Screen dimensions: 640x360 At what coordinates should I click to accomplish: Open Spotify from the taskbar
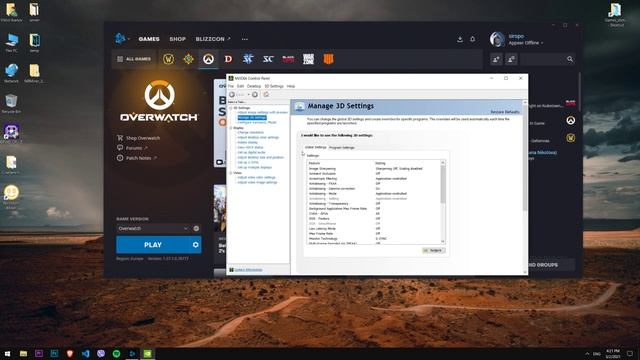[116, 353]
